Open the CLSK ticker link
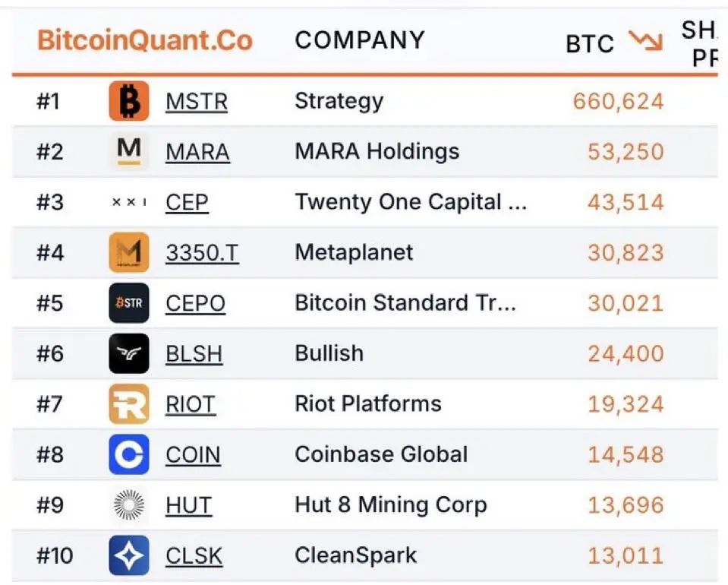Screen dimensions: 728x585 194,556
